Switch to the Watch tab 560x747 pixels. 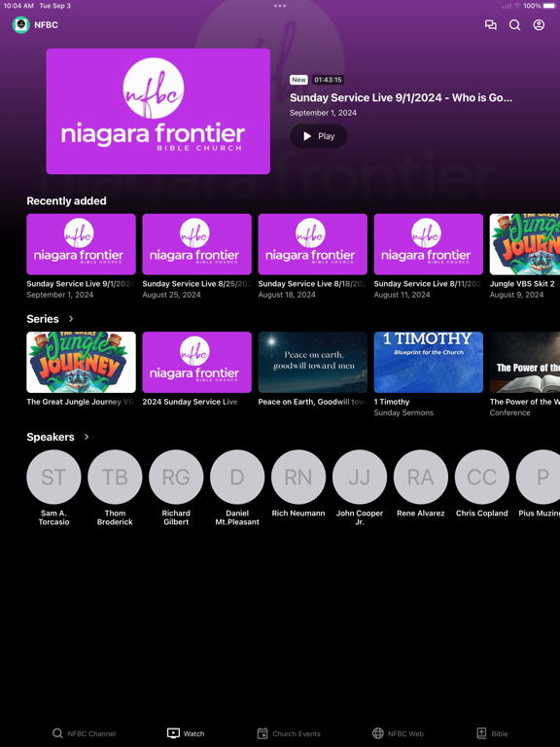pos(186,733)
